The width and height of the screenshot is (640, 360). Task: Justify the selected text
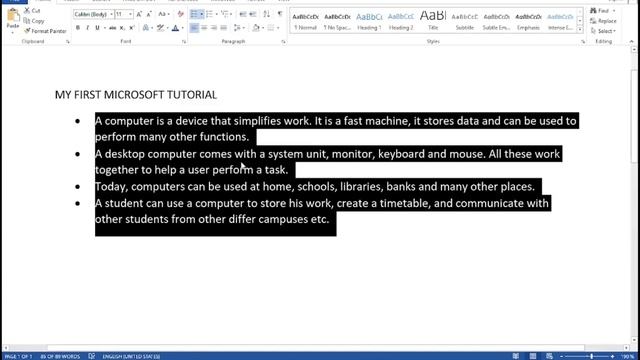pyautogui.click(x=223, y=28)
